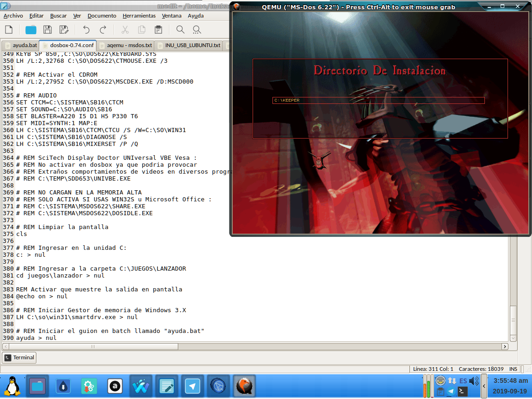
Task: Click the ES keyboard layout indicator
Action: pos(463,381)
